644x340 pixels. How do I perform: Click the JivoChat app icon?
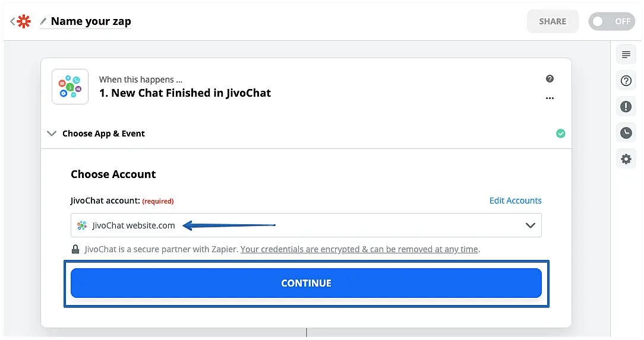(x=70, y=87)
